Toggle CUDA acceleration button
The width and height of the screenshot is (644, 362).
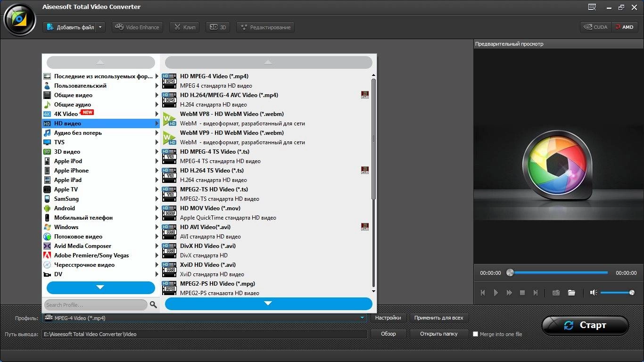click(596, 27)
